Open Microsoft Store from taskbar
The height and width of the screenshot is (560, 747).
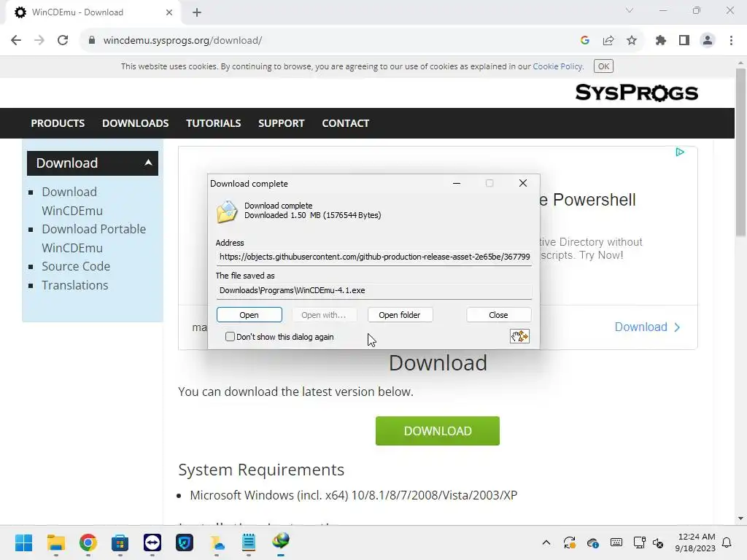120,542
